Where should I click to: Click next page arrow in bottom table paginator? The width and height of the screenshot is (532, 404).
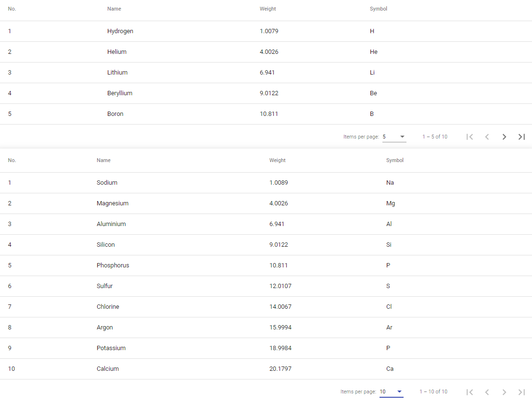click(x=504, y=392)
